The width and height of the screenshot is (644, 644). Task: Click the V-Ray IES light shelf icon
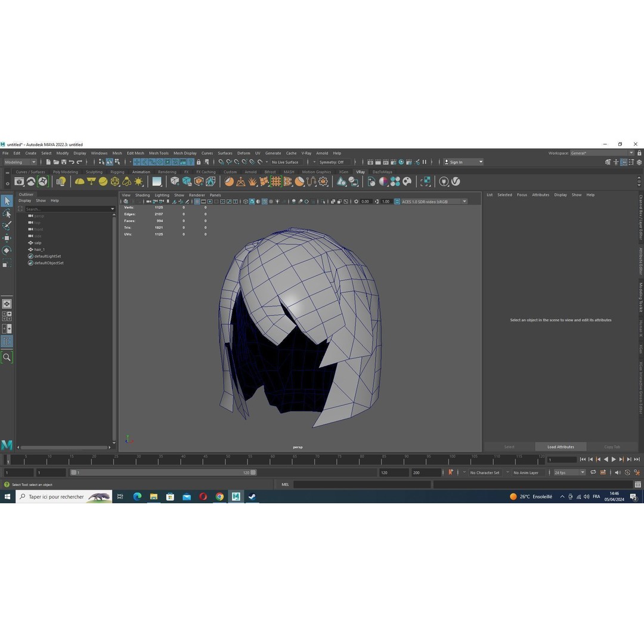pos(126,181)
